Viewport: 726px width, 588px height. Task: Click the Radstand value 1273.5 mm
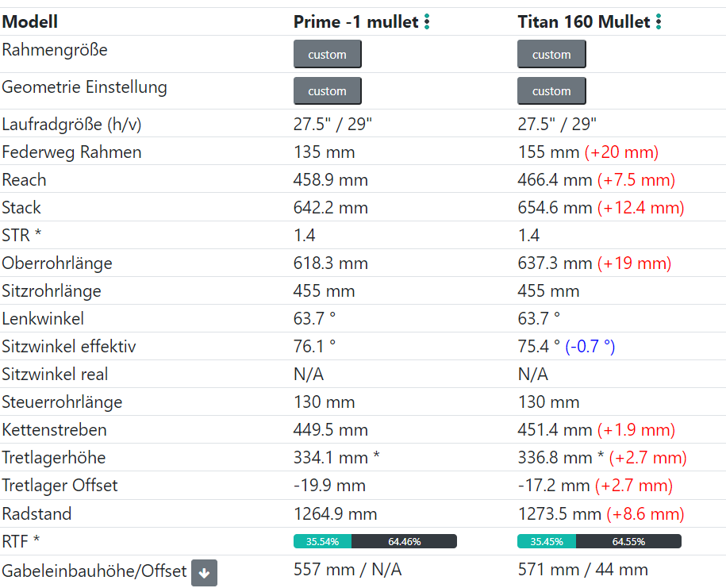tap(559, 514)
